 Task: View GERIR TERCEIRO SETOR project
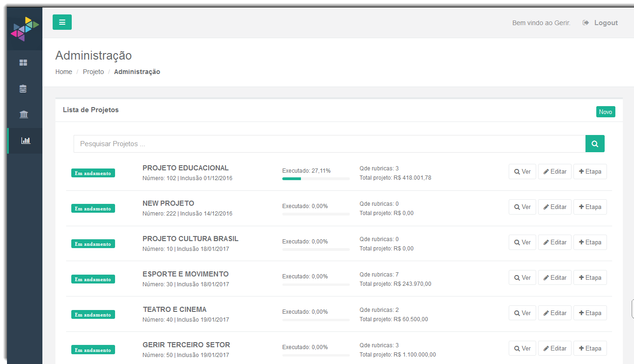pos(522,348)
